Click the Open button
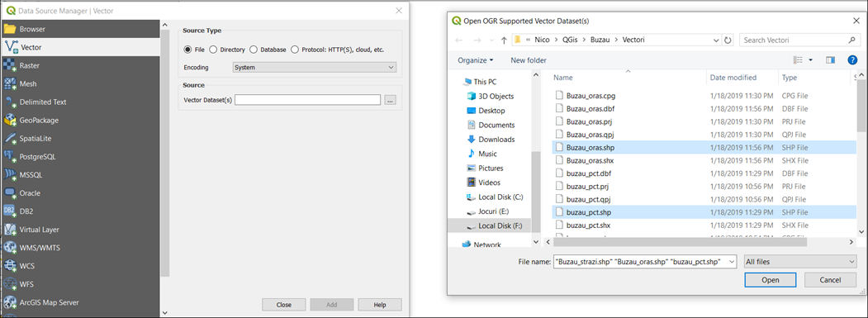This screenshot has width=868, height=318. tap(770, 280)
